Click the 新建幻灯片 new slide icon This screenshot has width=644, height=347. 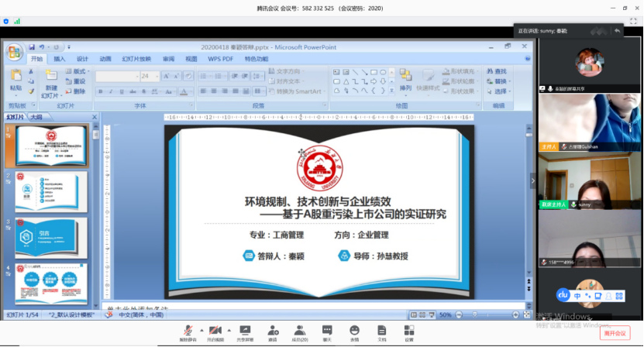pyautogui.click(x=51, y=76)
